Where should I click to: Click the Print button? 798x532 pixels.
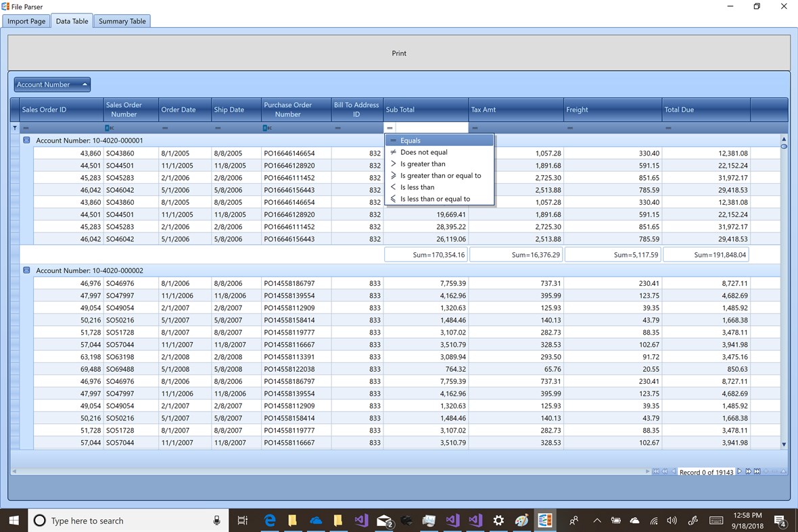399,53
